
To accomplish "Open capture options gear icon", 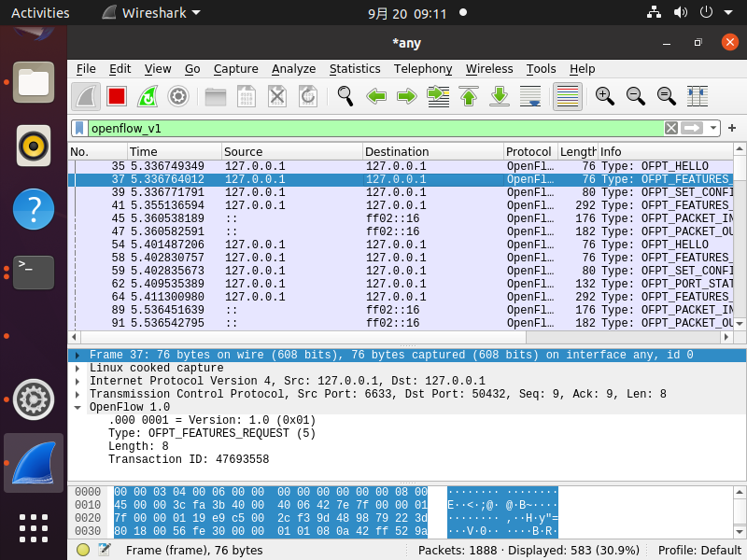I will pos(178,97).
